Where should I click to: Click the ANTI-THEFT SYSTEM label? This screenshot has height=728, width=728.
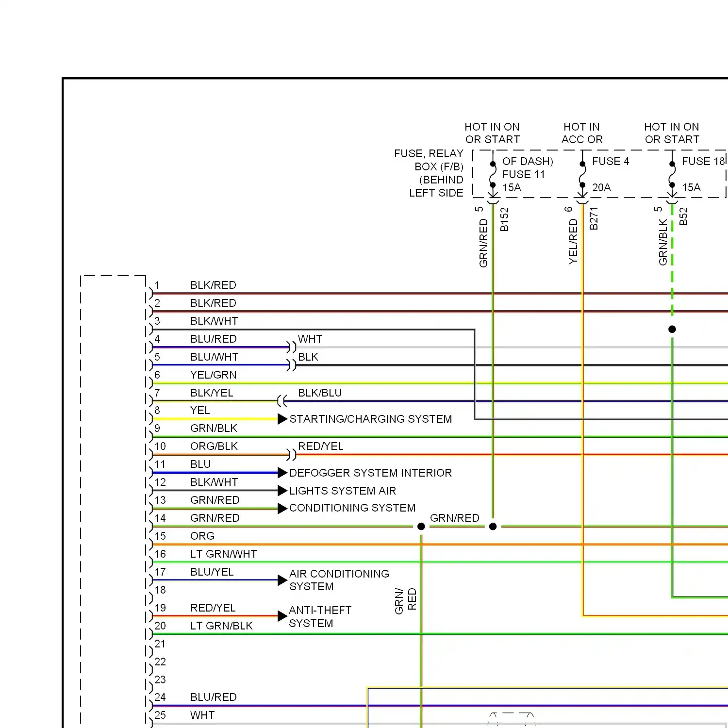[320, 617]
